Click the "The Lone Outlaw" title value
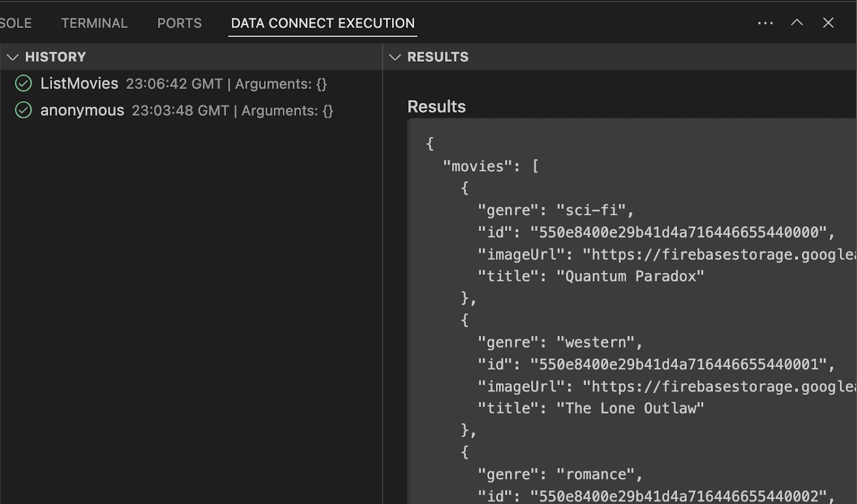857x504 pixels. 630,408
